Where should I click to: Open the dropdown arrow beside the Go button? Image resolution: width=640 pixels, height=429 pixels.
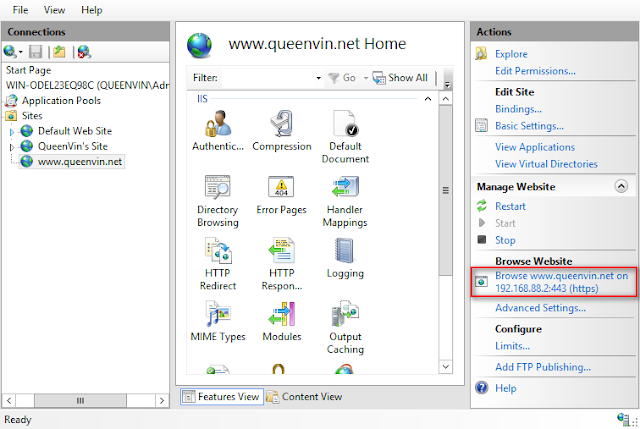pyautogui.click(x=366, y=78)
